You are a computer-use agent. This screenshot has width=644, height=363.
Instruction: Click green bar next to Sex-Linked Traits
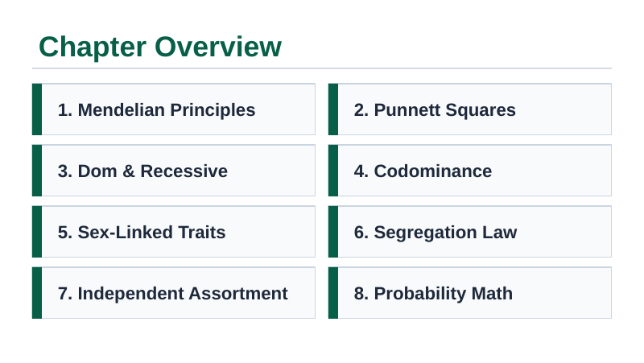click(x=37, y=232)
